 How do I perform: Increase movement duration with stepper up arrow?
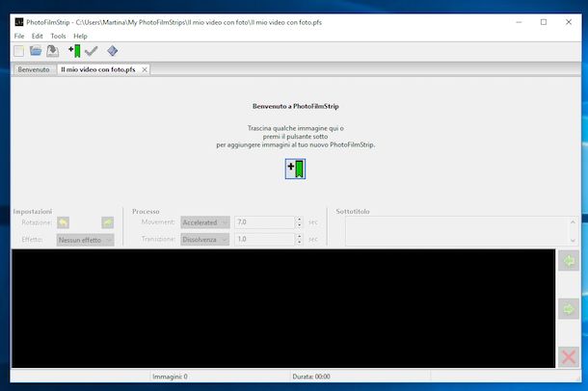[299, 220]
